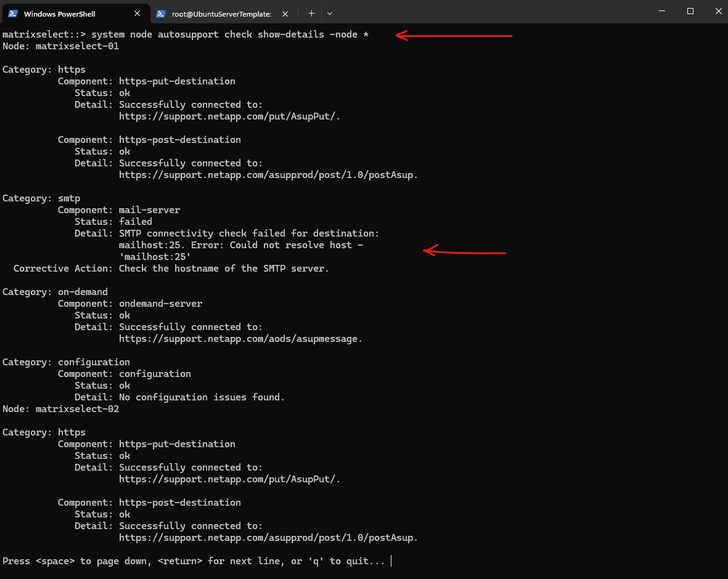Open the AsupPut URL under node matrixselect-01
The image size is (728, 579).
pyautogui.click(x=229, y=116)
